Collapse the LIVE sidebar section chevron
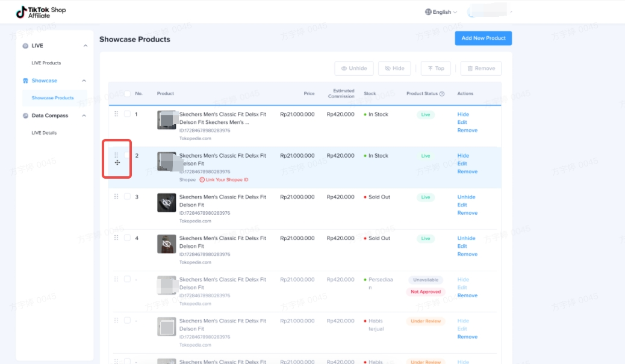 tap(84, 46)
